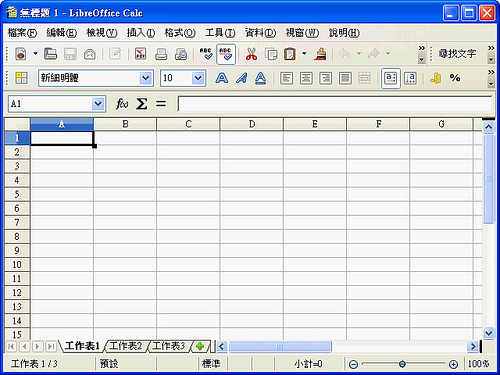Click the email document icon

click(x=90, y=54)
